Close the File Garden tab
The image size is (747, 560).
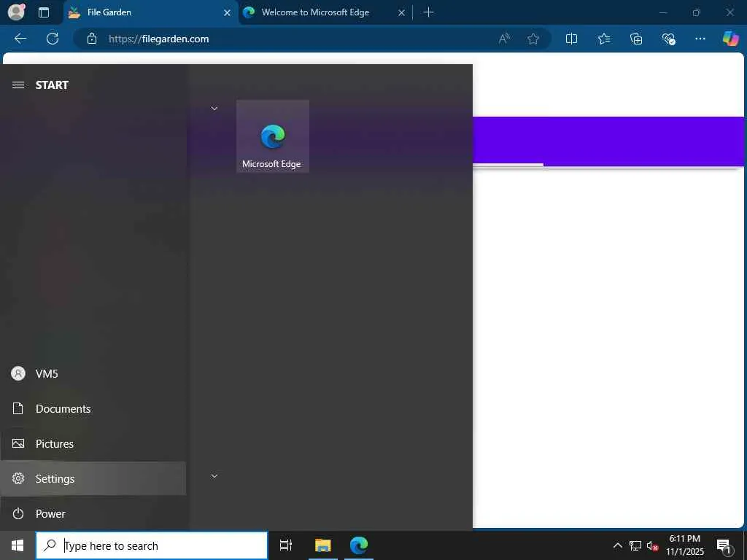[x=228, y=13]
